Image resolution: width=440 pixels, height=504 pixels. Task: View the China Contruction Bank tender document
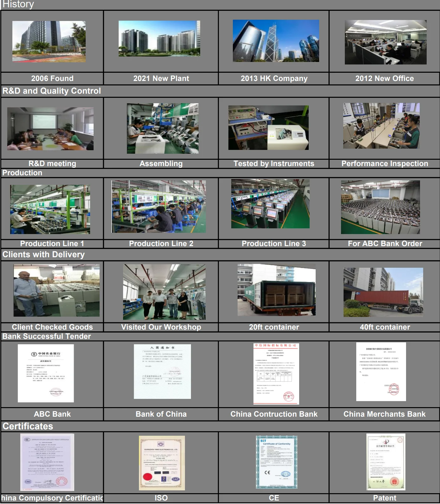coord(276,374)
